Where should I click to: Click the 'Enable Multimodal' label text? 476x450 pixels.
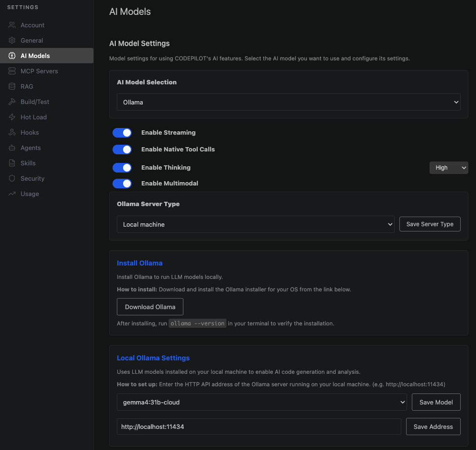click(x=170, y=183)
